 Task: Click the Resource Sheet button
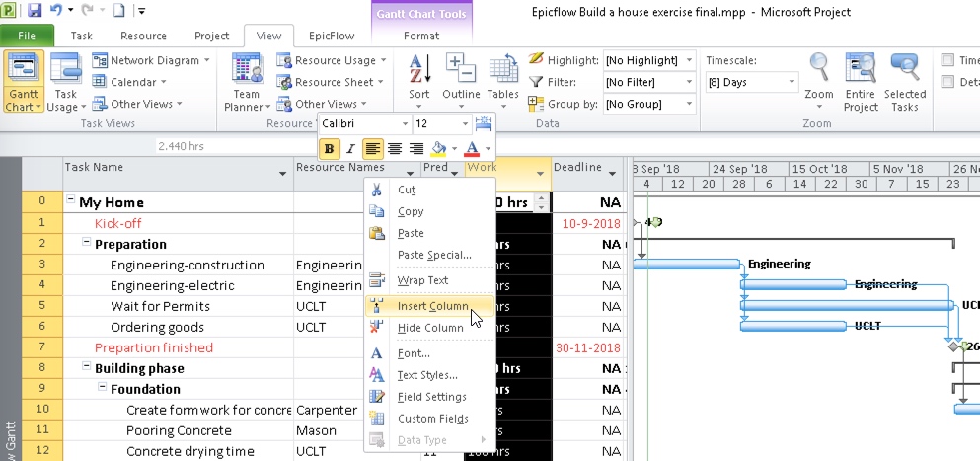click(x=330, y=82)
